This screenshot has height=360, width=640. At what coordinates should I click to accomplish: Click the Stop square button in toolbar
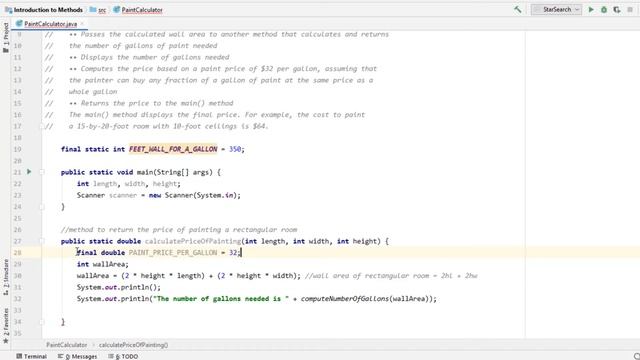[x=630, y=9]
